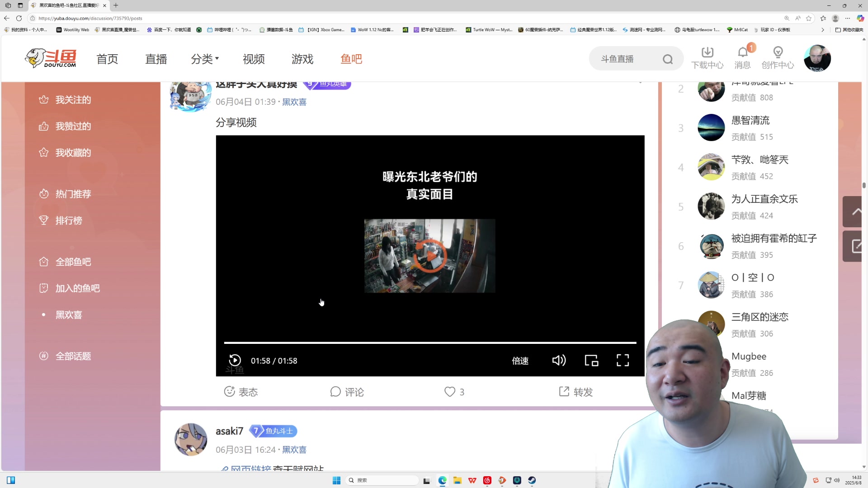Toggle the video volume mute icon

[559, 360]
